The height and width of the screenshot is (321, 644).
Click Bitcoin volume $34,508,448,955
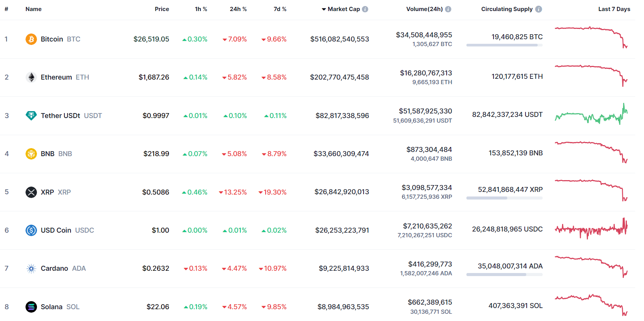coord(424,35)
